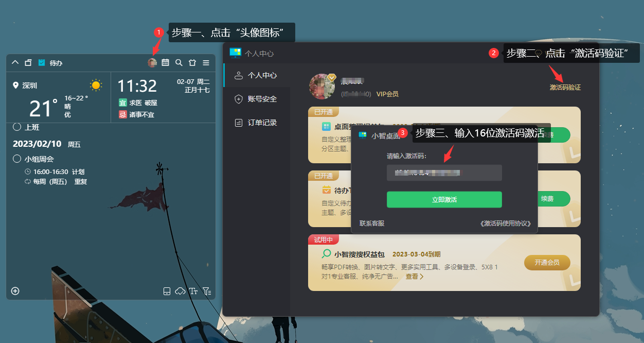Click the 试用中 tag

[324, 239]
